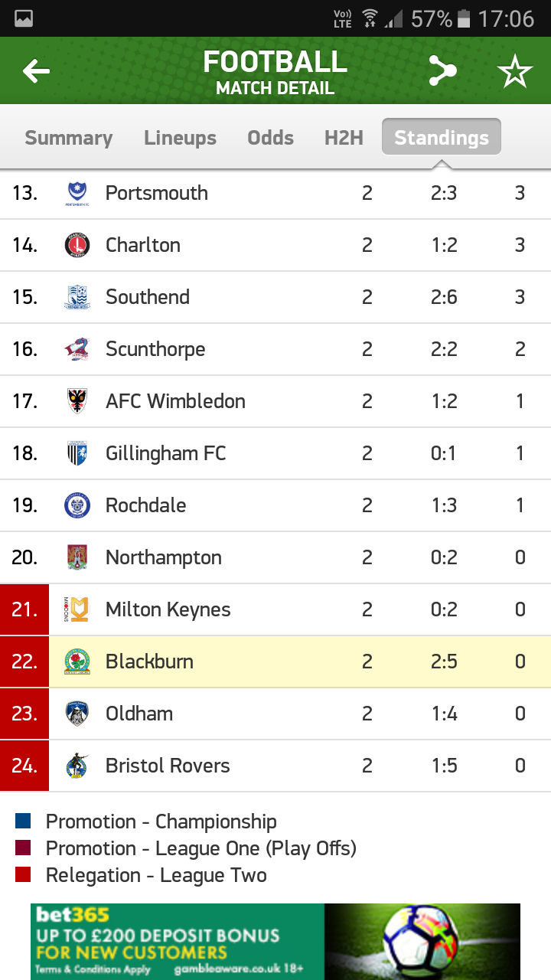551x980 pixels.
Task: Select the Standings tab
Action: pos(442,139)
